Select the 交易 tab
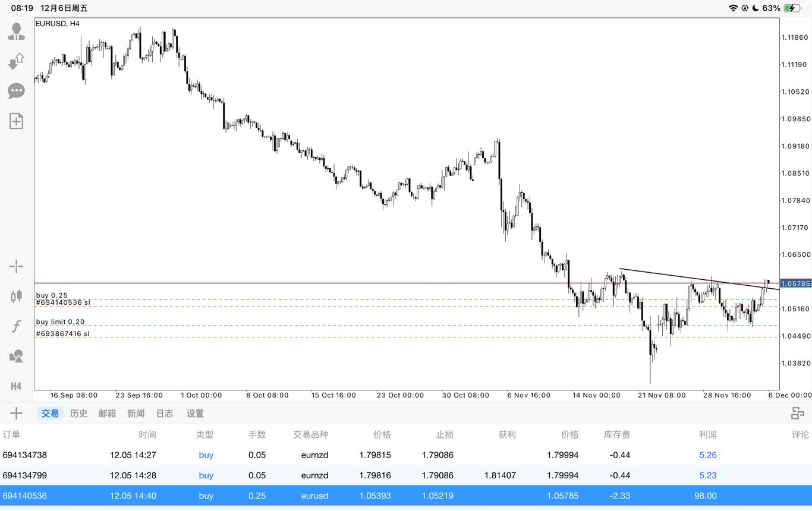 click(x=50, y=413)
